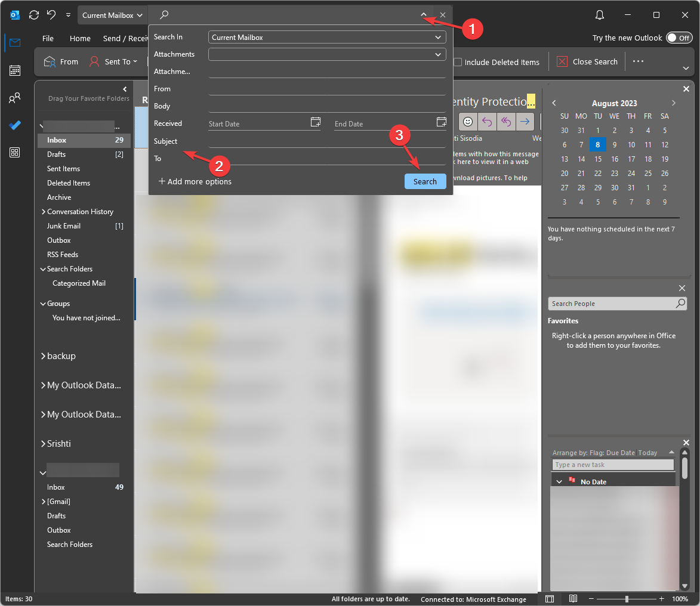This screenshot has width=700, height=606.
Task: Select the Inbox folder with 29
Action: coord(85,140)
